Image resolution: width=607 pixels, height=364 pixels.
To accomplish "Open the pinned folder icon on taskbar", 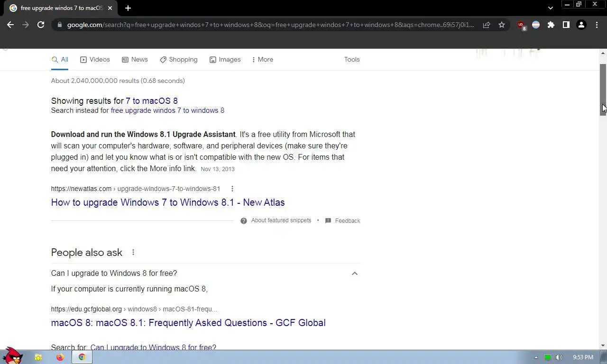I will coord(38,357).
